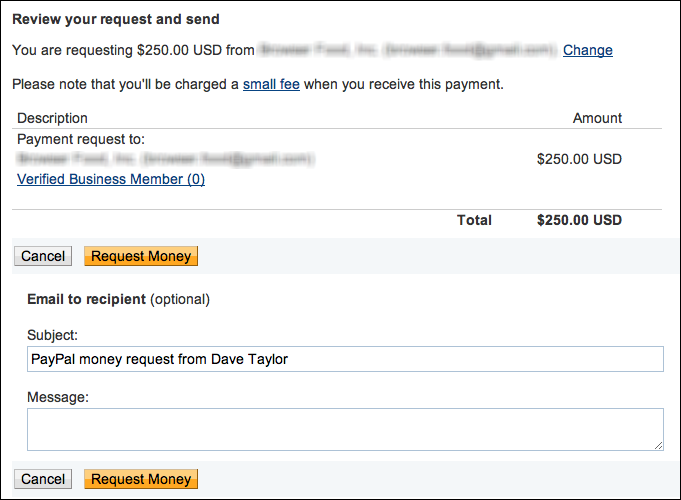This screenshot has width=681, height=500.
Task: Click the Amount column header
Action: click(x=597, y=118)
